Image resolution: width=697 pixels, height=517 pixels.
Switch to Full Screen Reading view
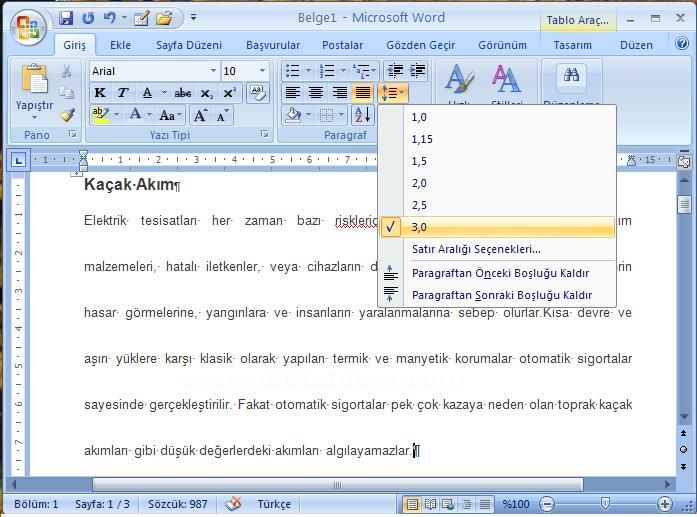coord(430,504)
